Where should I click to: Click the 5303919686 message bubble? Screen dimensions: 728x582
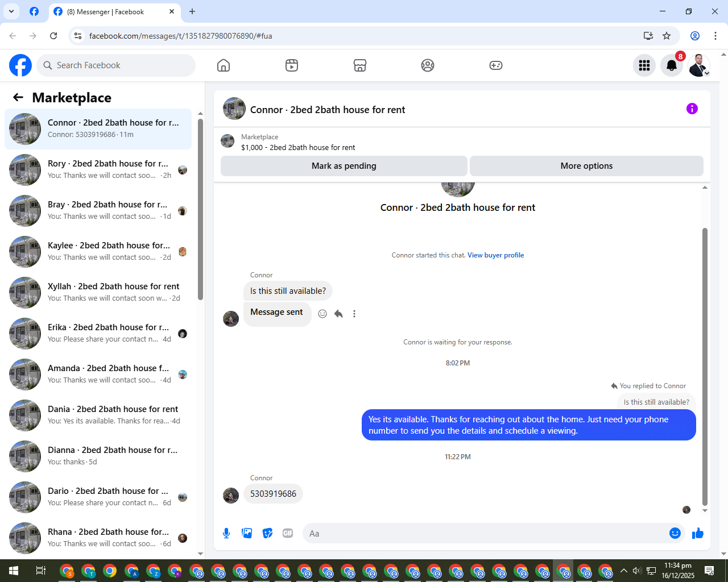pos(273,494)
